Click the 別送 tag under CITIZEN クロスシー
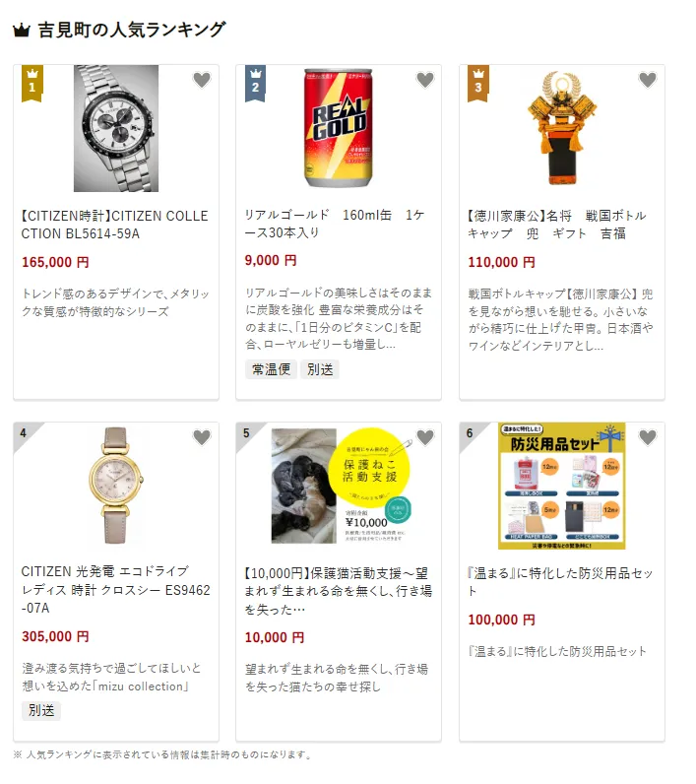 click(41, 710)
